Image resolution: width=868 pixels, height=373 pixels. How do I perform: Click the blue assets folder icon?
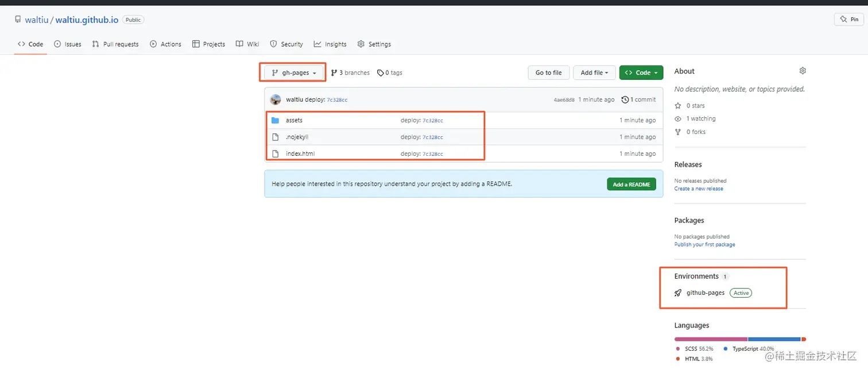click(275, 121)
